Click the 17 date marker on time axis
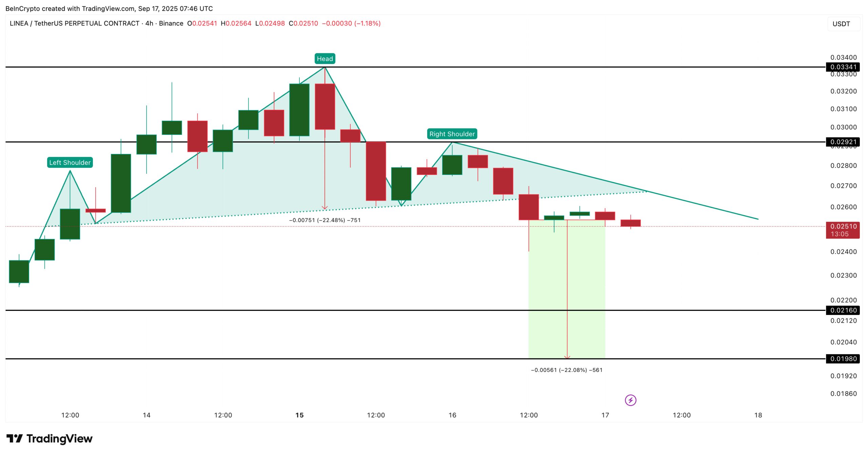This screenshot has height=455, width=868. [x=605, y=415]
